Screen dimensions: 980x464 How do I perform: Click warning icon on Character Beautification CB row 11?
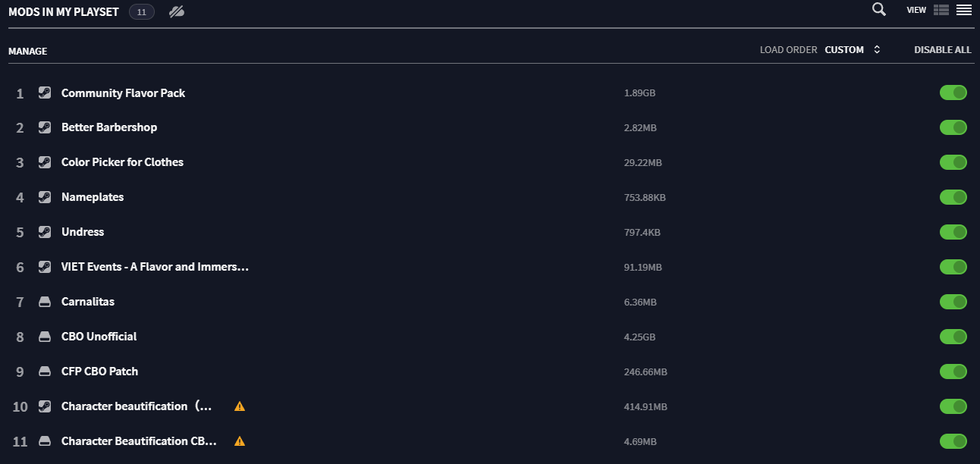(240, 441)
